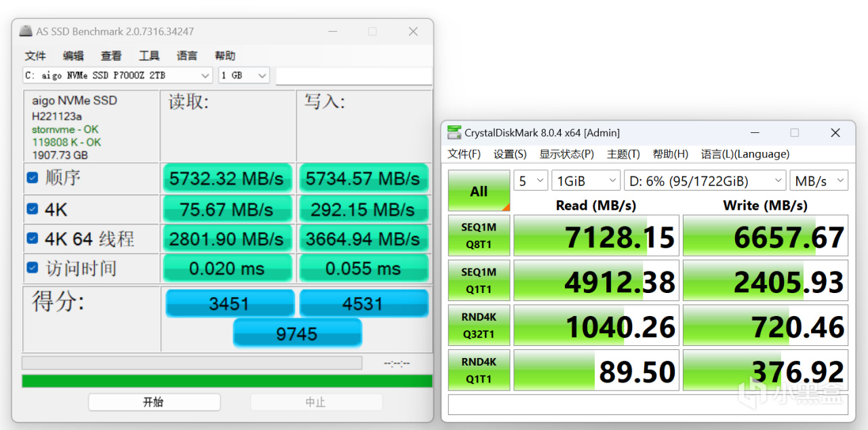Close the CrystalDiskMark window
868x430 pixels.
(835, 133)
